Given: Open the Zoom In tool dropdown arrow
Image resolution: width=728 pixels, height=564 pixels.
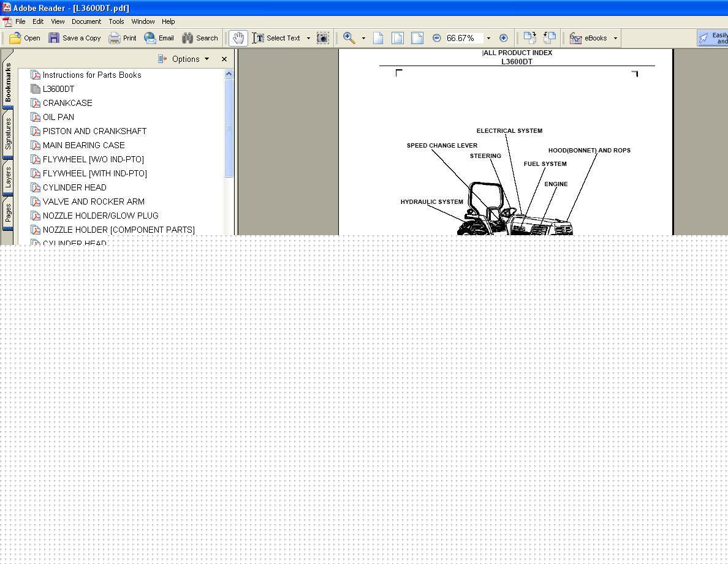Looking at the screenshot, I should click(363, 38).
